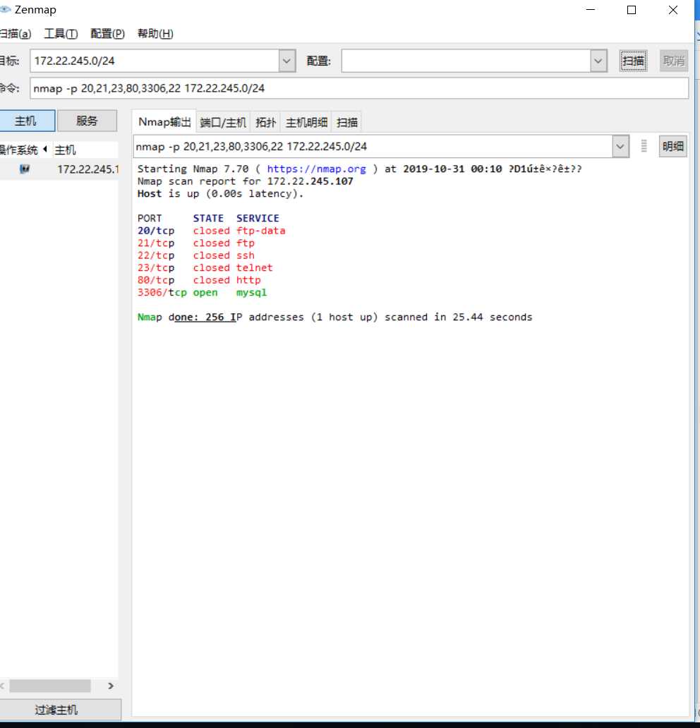Click the 22/tcp closed ssh line

pos(196,255)
